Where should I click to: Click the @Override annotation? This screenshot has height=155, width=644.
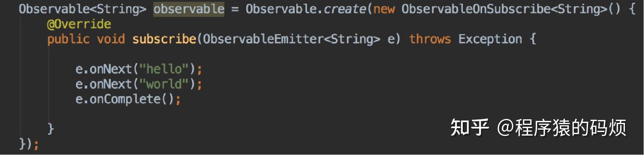(79, 24)
